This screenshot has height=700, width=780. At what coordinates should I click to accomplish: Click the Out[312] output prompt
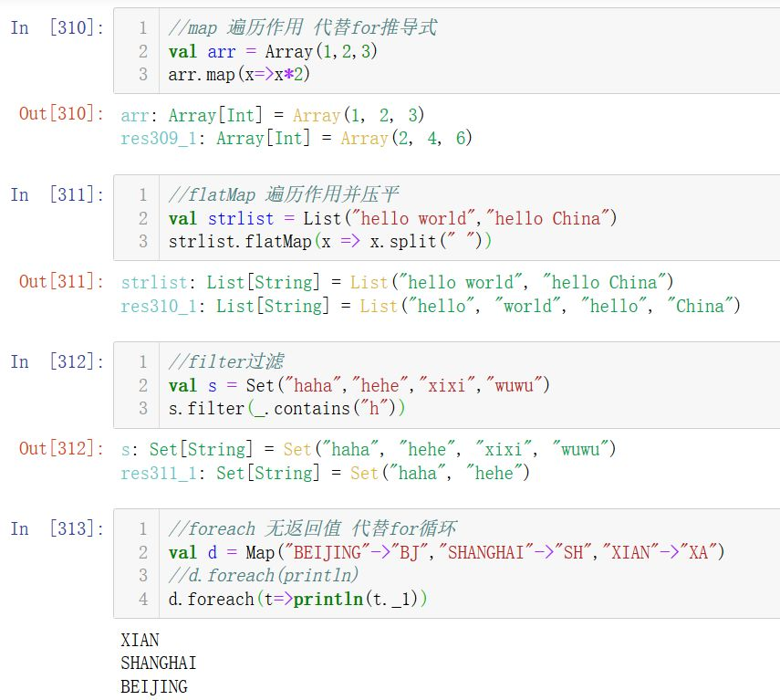click(x=62, y=448)
